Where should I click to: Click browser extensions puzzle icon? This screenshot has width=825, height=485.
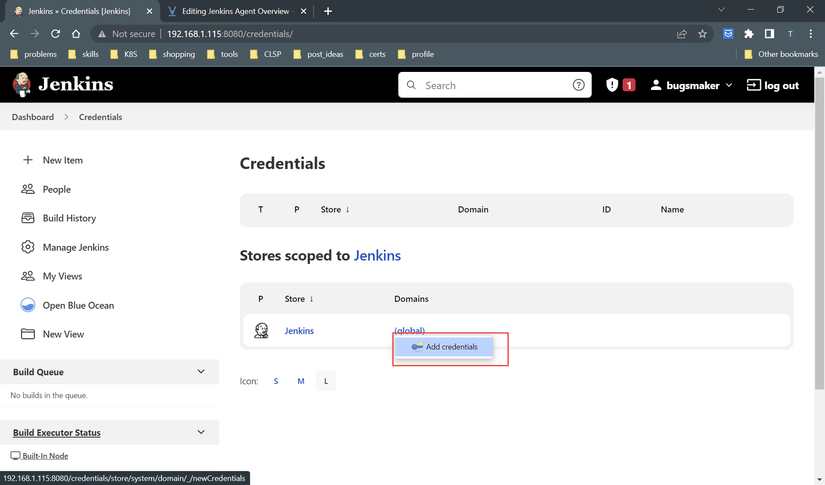(x=749, y=34)
